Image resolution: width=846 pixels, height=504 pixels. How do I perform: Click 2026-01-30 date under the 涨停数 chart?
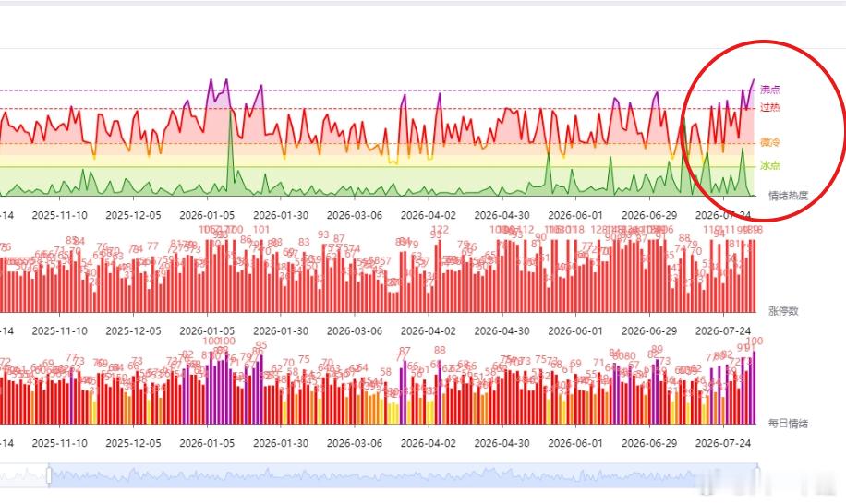tap(281, 331)
